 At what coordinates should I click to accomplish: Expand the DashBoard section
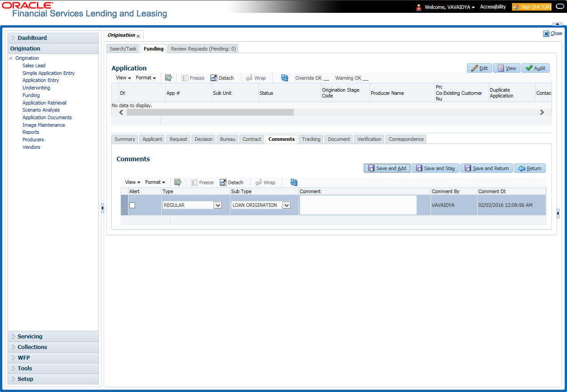coord(53,38)
